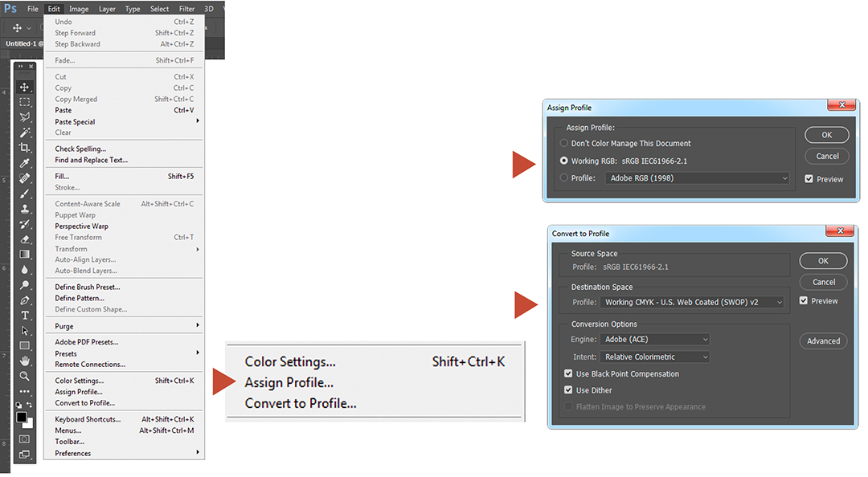Viewport: 868px width, 477px height.
Task: Open Destination Space profile dropdown
Action: click(x=691, y=303)
